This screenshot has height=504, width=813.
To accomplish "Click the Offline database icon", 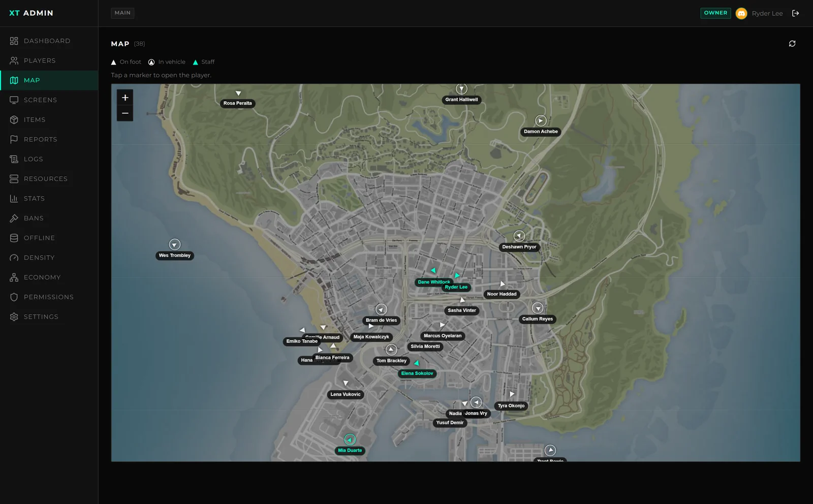I will pos(14,238).
